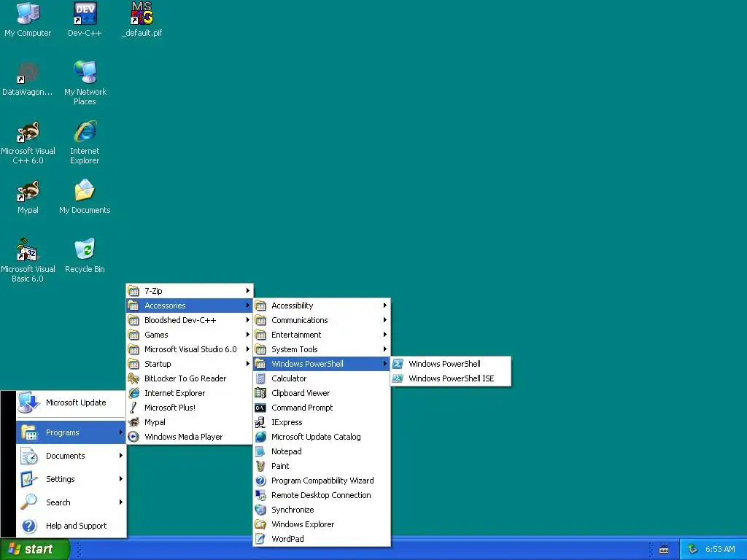Select Microsoft Visual C++ 6.0 desktop icon
Image resolution: width=747 pixels, height=560 pixels.
pos(28,142)
